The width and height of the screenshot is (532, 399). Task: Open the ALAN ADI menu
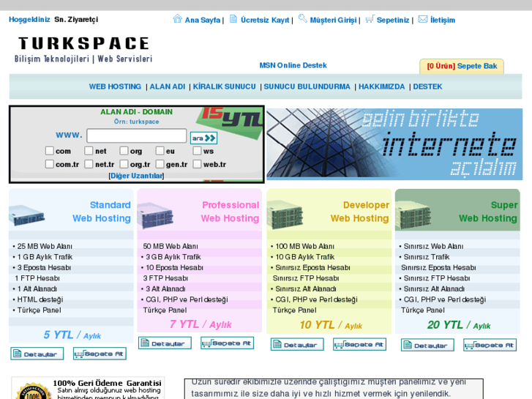coord(168,86)
